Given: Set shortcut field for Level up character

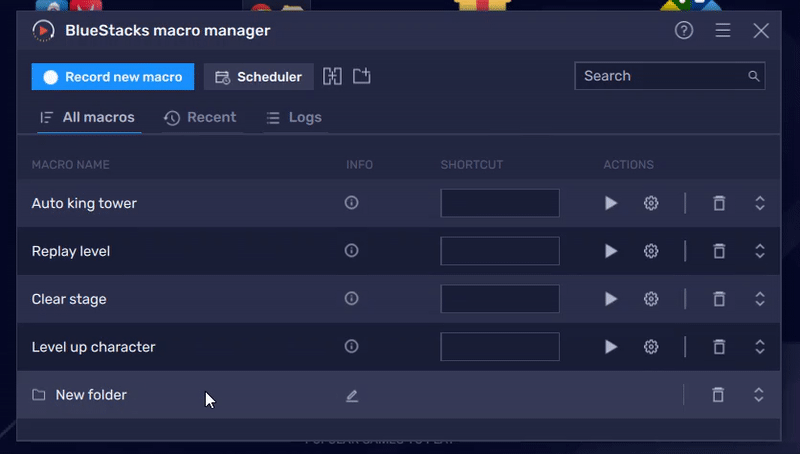Looking at the screenshot, I should click(500, 347).
